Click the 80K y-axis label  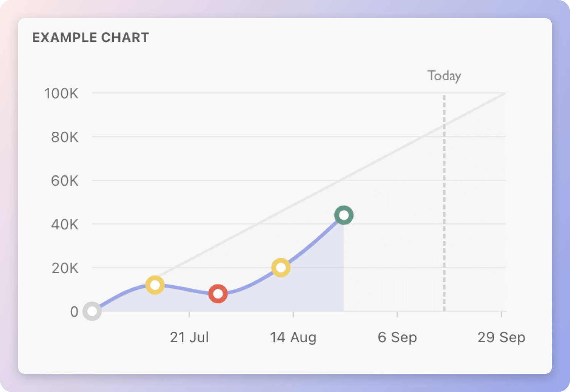click(x=65, y=137)
